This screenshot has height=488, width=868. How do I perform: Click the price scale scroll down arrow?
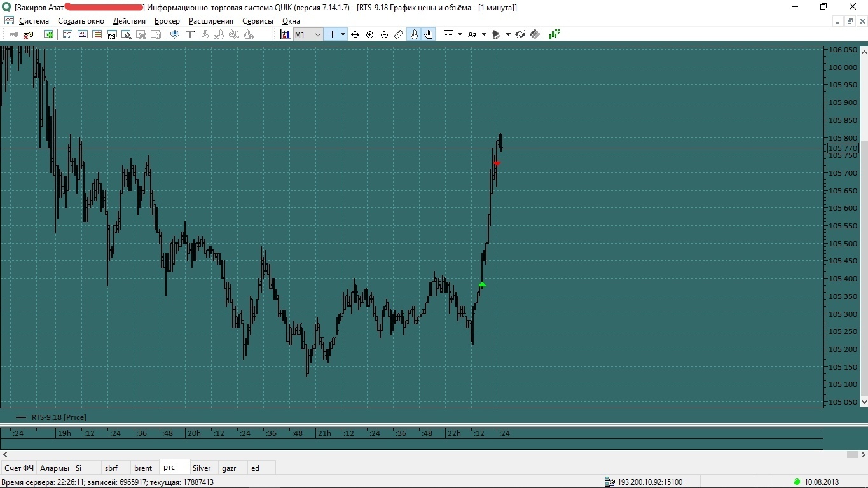[864, 402]
